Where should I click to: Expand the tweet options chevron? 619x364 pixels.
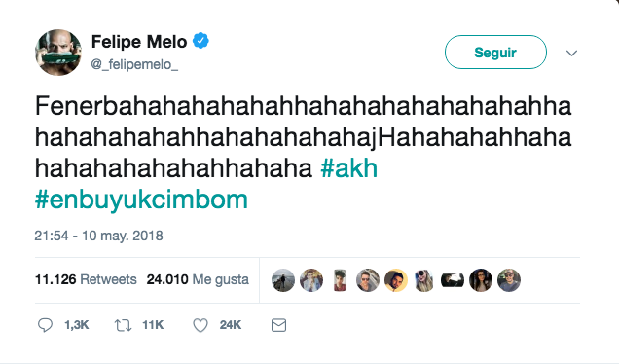tap(571, 53)
